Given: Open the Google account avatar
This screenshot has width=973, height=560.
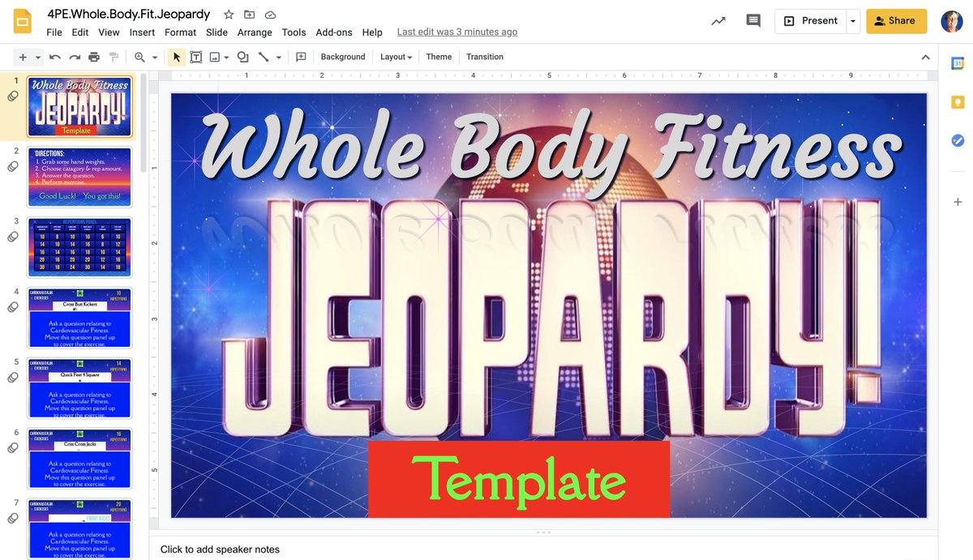Looking at the screenshot, I should tap(952, 21).
